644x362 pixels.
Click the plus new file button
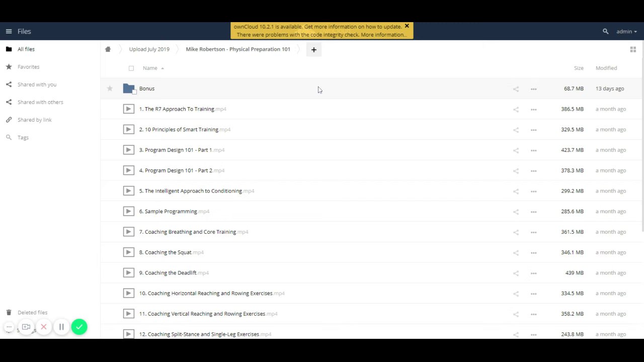[x=313, y=50]
